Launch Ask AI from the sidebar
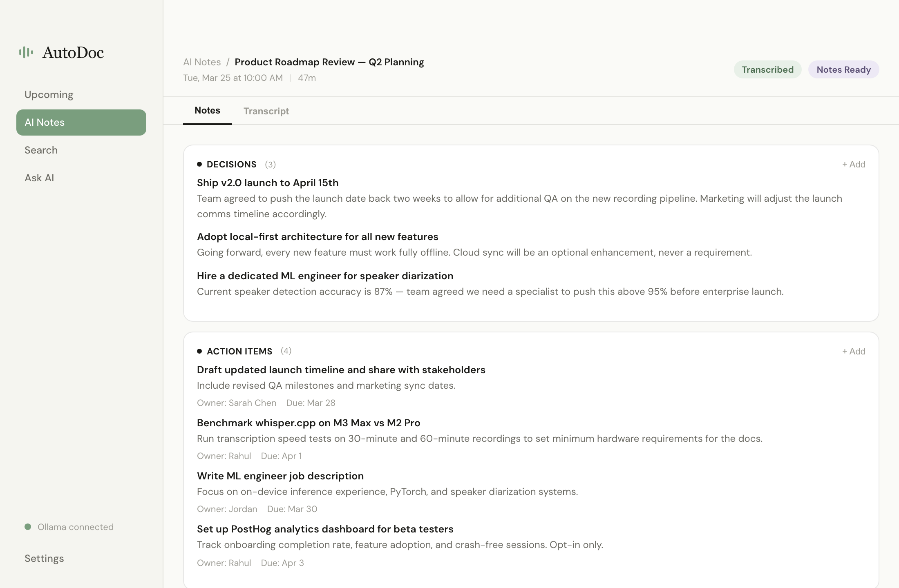Image resolution: width=899 pixels, height=588 pixels. 39,178
